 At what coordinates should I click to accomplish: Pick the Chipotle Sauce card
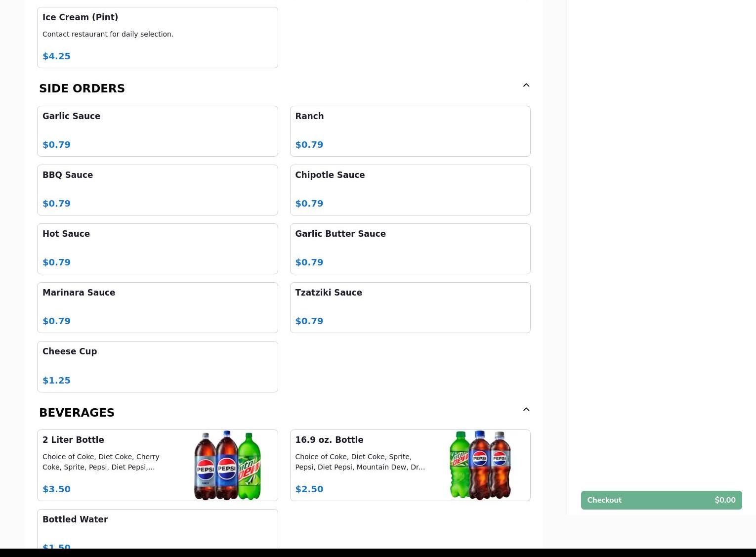tap(410, 190)
